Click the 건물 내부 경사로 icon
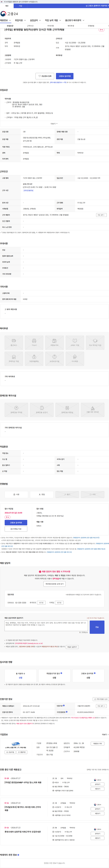Viewport: 109px width, 868px height. click(x=92, y=410)
